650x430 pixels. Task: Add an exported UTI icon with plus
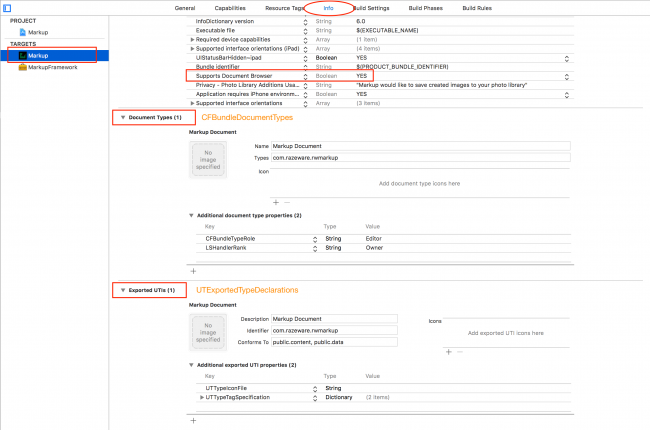[447, 351]
